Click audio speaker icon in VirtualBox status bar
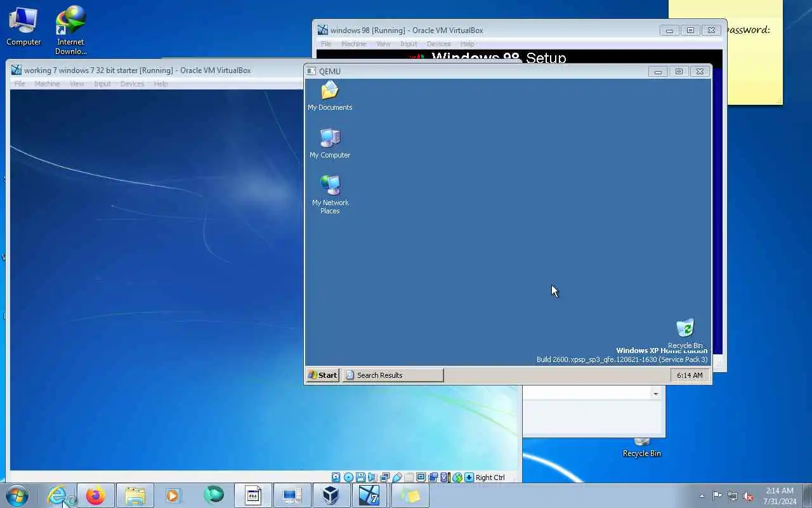 pyautogui.click(x=372, y=478)
